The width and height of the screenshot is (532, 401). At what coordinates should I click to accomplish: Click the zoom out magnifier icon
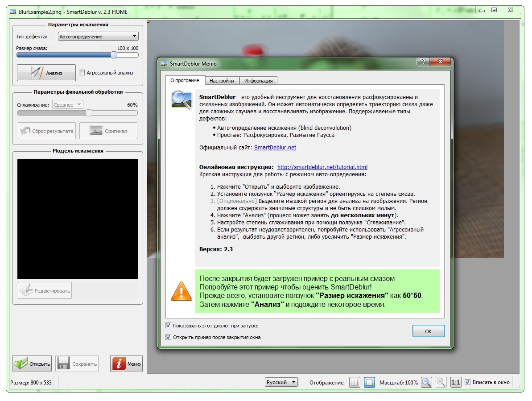point(426,382)
